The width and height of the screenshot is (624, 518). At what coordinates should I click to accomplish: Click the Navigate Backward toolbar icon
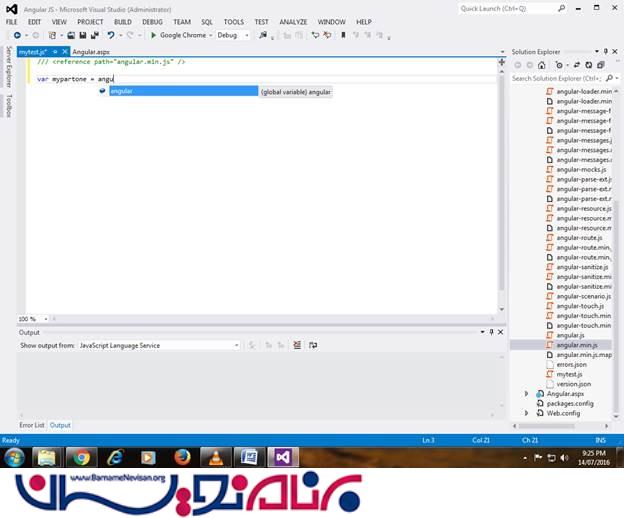click(17, 35)
